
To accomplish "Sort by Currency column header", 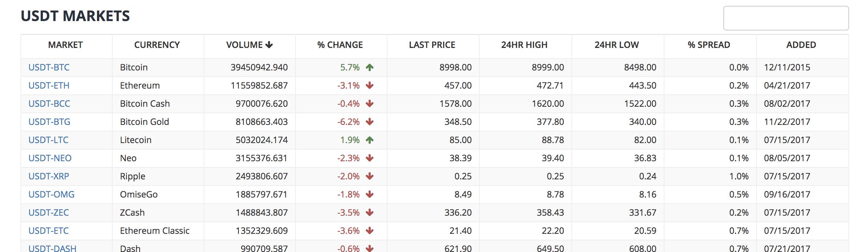I will (157, 45).
